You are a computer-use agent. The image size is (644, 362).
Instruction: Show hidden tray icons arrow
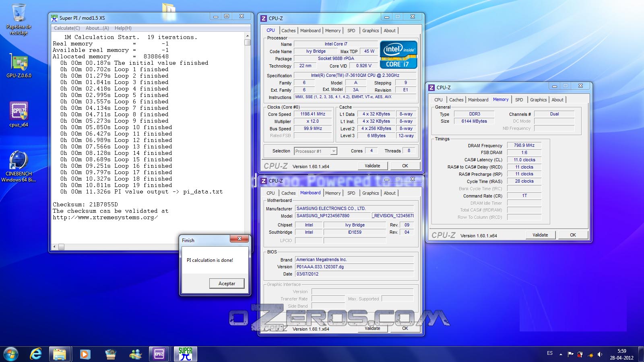click(561, 354)
